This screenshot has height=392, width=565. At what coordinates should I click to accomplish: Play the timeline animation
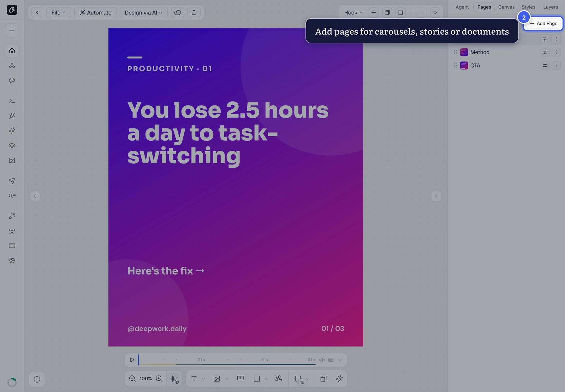[132, 360]
